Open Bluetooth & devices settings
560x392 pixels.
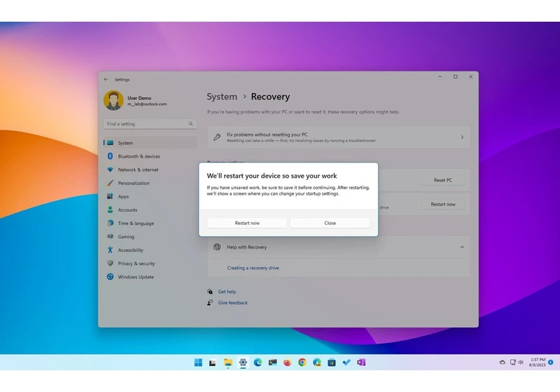point(150,156)
